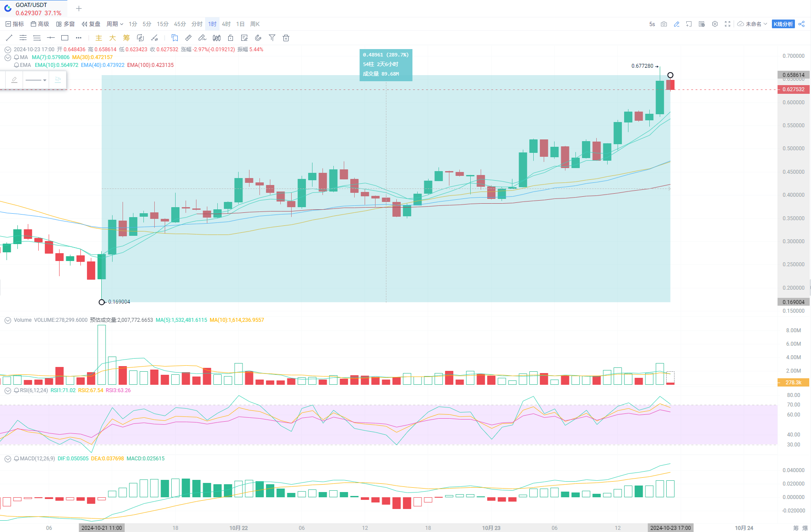Click the 5s refresh interval
811x532 pixels.
652,24
